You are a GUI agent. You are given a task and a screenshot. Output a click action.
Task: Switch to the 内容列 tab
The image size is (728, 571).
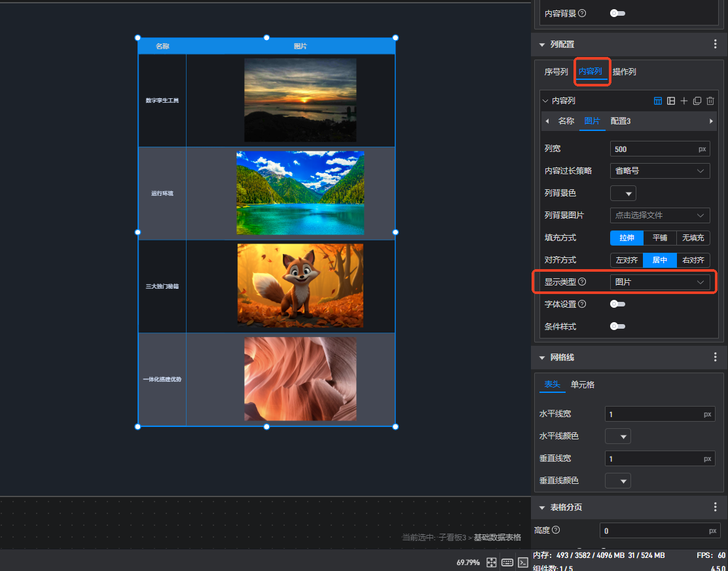point(590,71)
